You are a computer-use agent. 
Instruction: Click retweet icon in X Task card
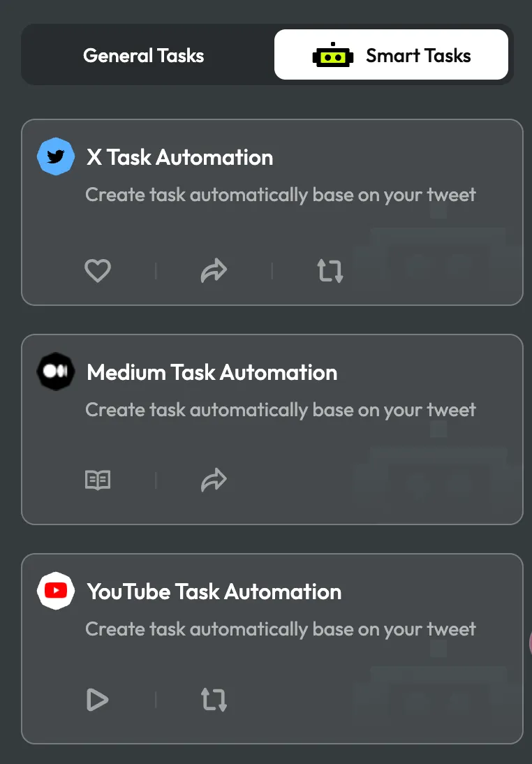coord(330,270)
